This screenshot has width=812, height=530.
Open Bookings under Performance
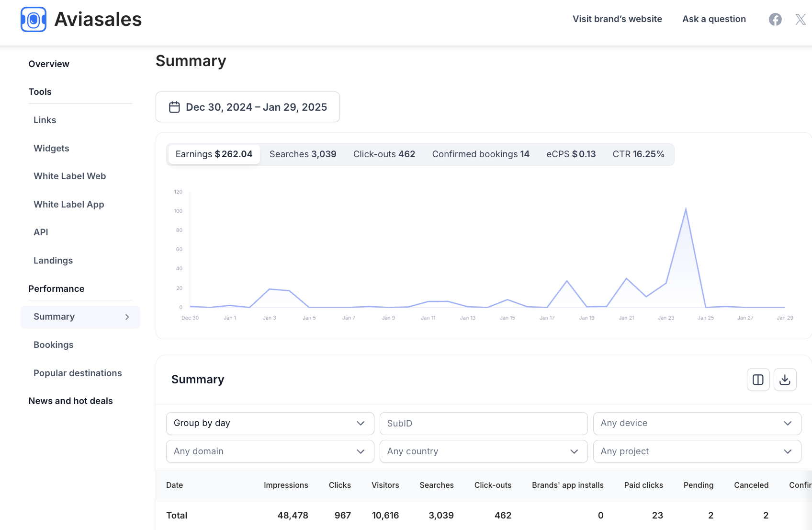(x=54, y=345)
